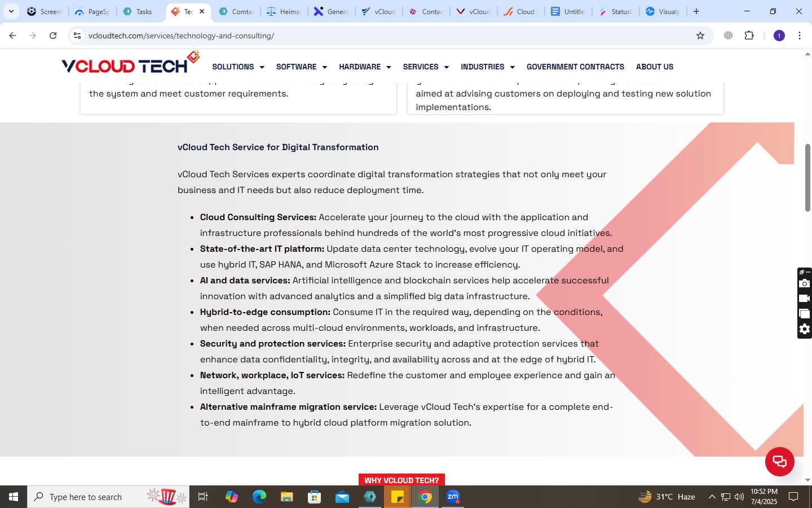Switch to the Heimdal tab
812x508 pixels.
pyautogui.click(x=284, y=11)
